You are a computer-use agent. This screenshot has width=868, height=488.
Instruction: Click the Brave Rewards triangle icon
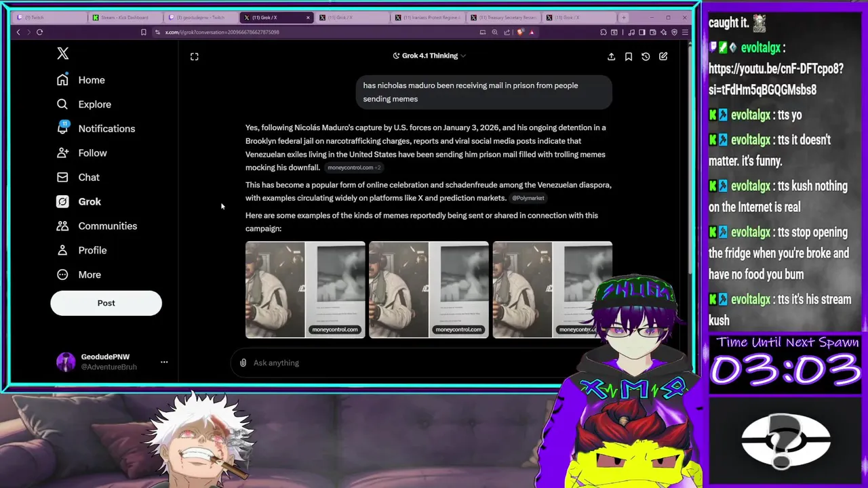(x=532, y=32)
